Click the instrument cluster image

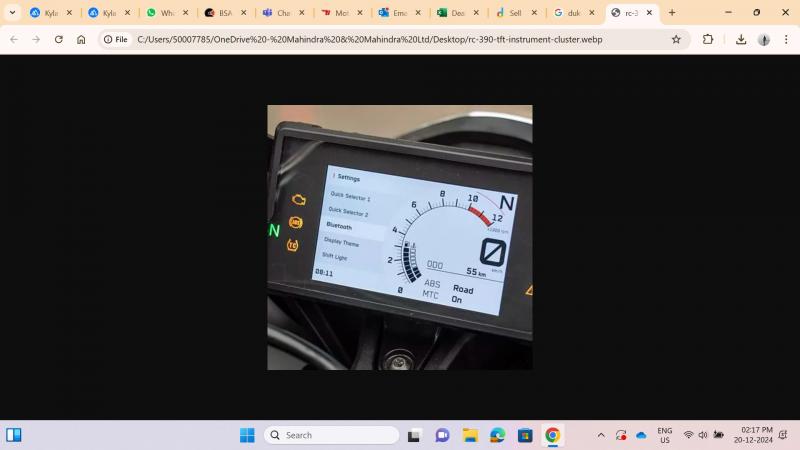(x=400, y=237)
